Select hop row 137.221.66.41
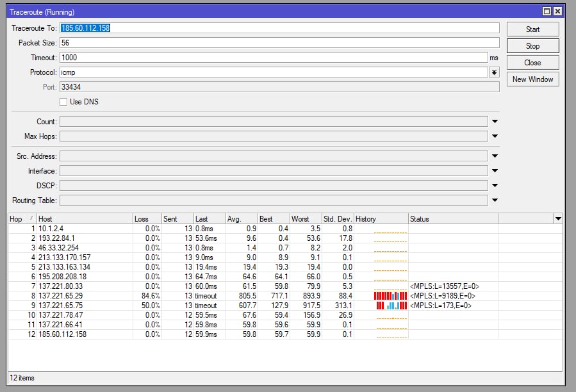 pos(285,324)
